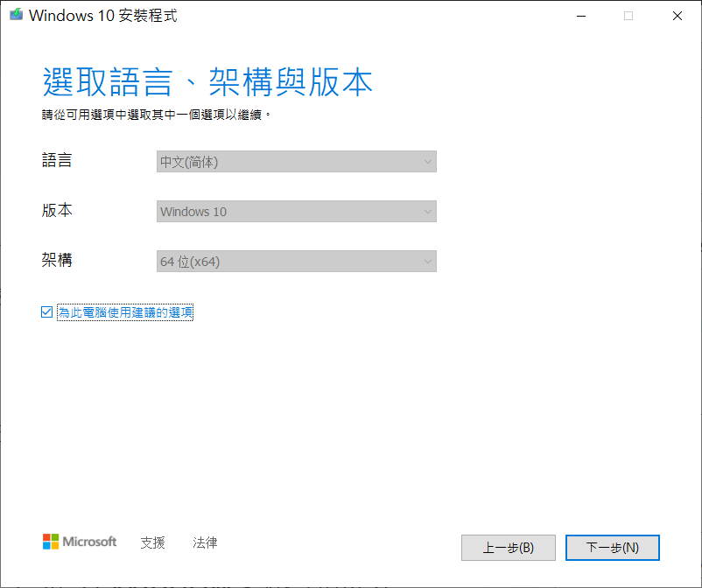
Task: Click the Windows 10 安裝程式 title bar text
Action: (x=103, y=16)
